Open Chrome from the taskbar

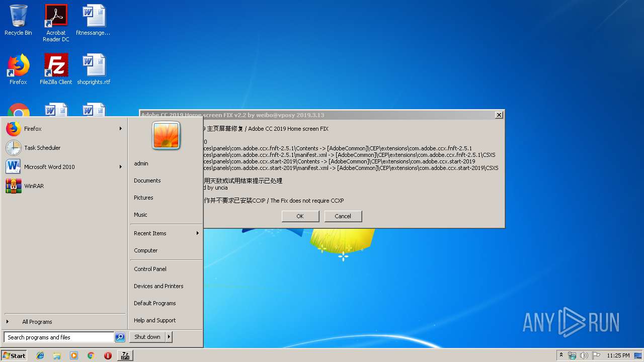tap(91, 355)
